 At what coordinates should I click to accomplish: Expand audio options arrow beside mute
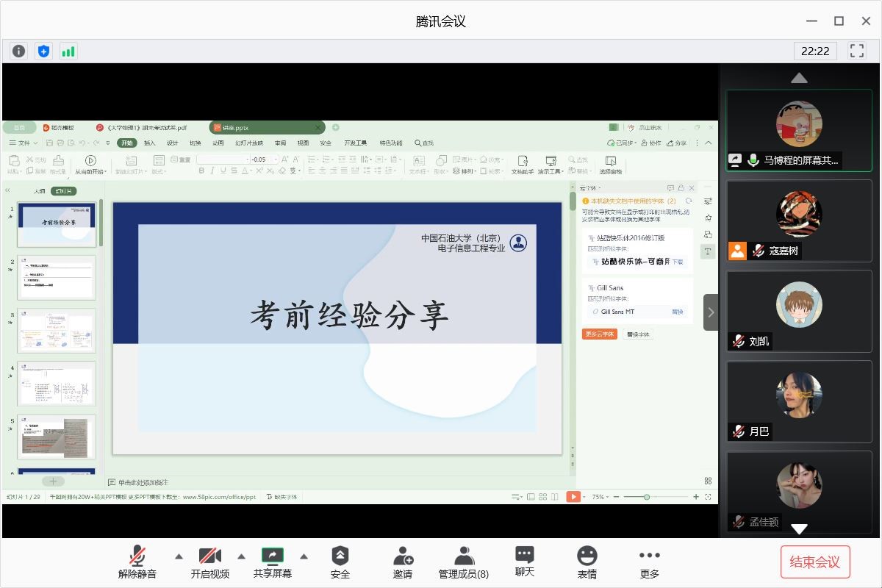tap(179, 556)
